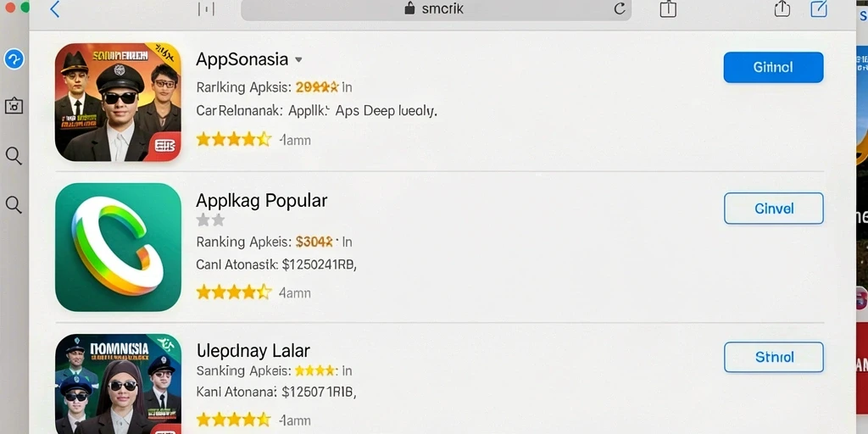The image size is (868, 434).
Task: Expand the dropdown arrow next to AppSonasia
Action: click(x=298, y=60)
